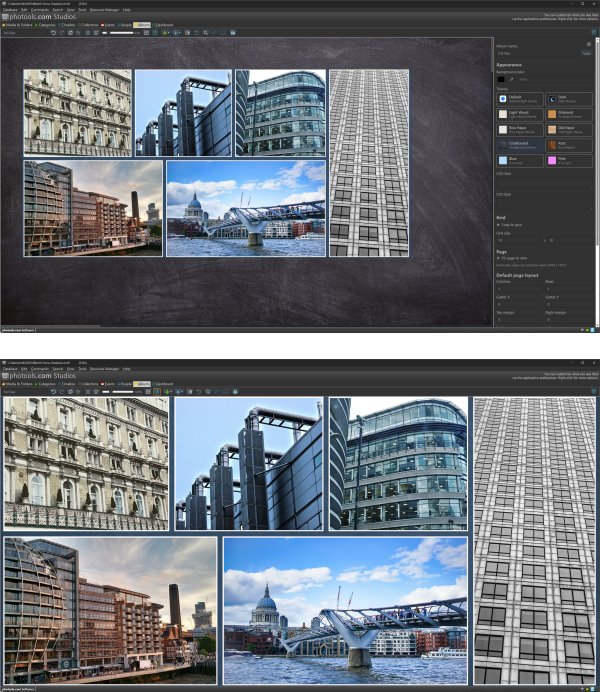Click highlighted fit-page icon in bottom window toolbar
The height and width of the screenshot is (692, 600).
(x=157, y=391)
